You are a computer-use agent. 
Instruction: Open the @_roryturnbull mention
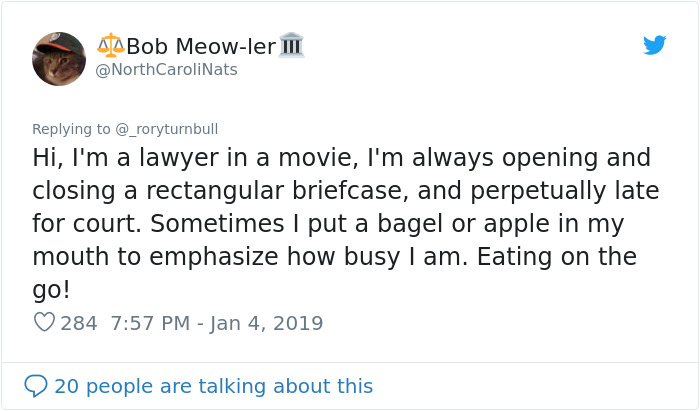click(165, 128)
